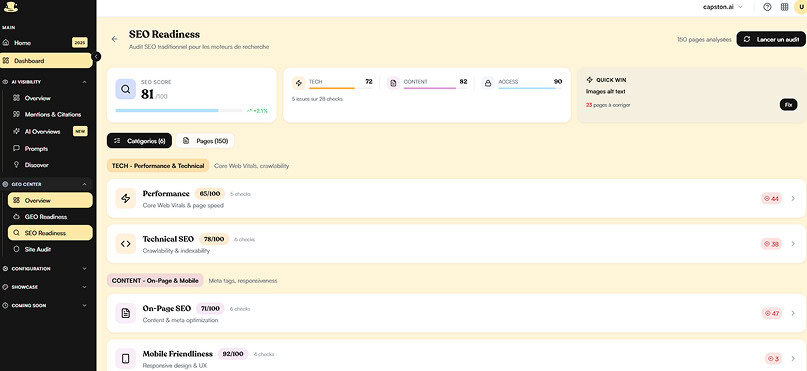
Task: Click the On-Page SEO 47 issues badge
Action: (771, 313)
